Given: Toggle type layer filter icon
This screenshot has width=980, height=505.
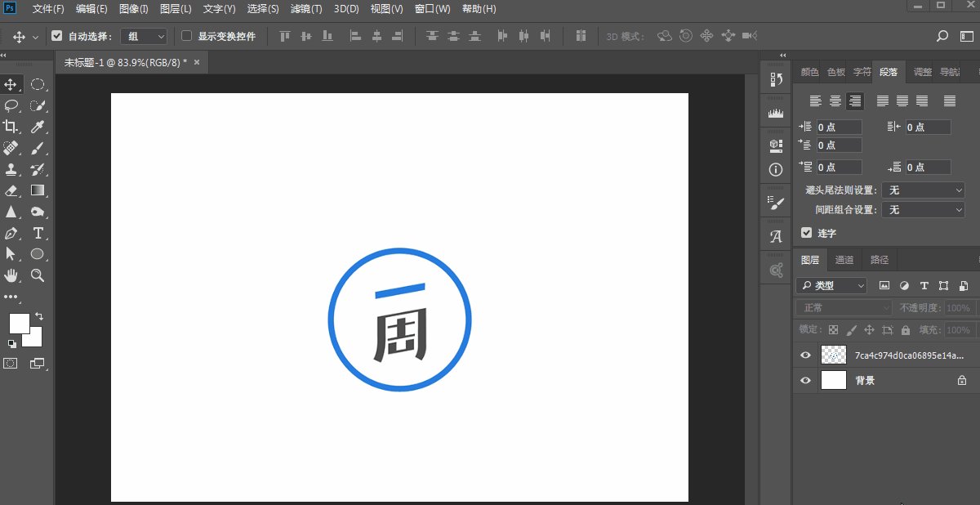Looking at the screenshot, I should (x=924, y=286).
